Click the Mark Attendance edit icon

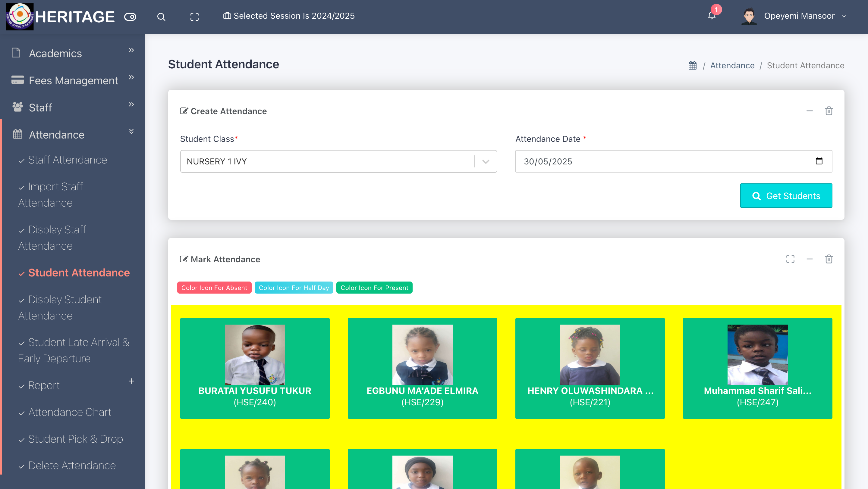coord(184,259)
